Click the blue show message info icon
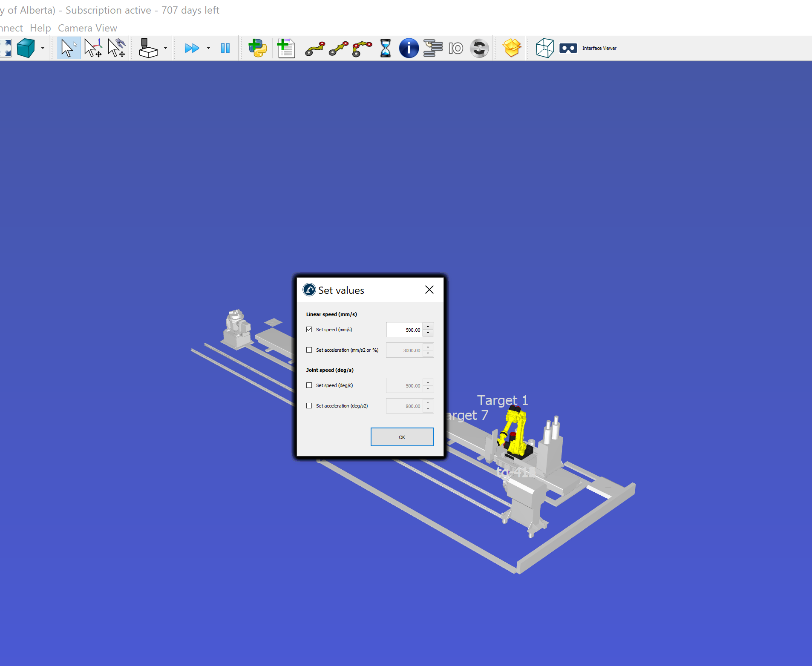The width and height of the screenshot is (812, 666). pyautogui.click(x=409, y=48)
